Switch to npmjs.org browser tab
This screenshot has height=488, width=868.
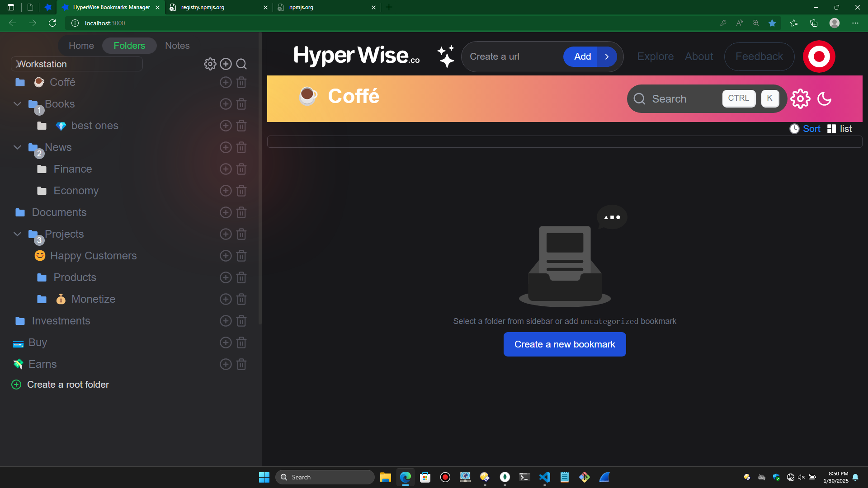326,7
